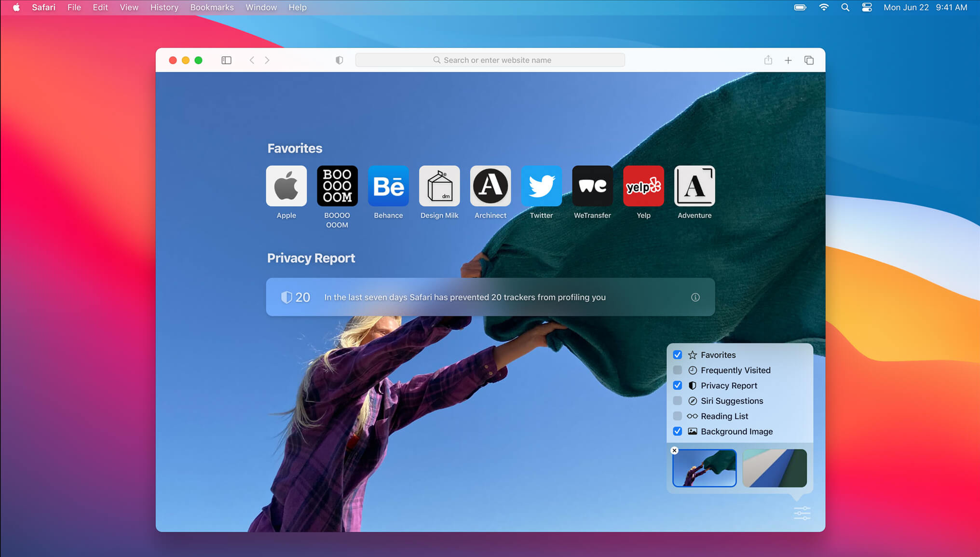Screen dimensions: 980x557
Task: Open the View menu
Action: point(129,7)
